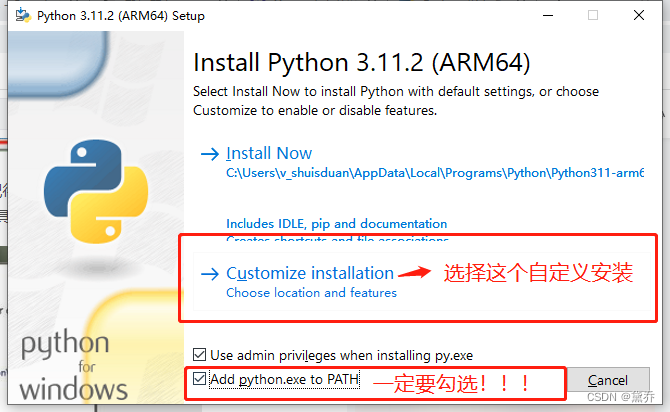Choose Customize installation option
This screenshot has width=670, height=412.
[310, 273]
